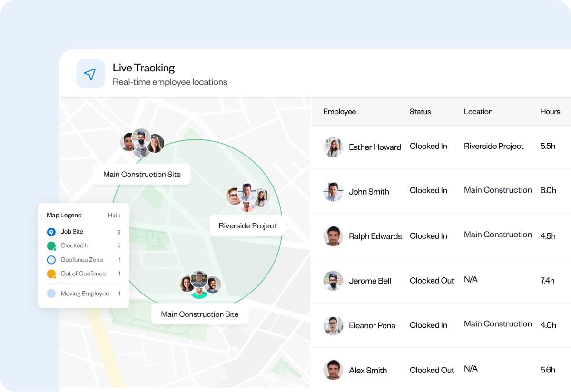The width and height of the screenshot is (571, 392).
Task: Select the Moving Employee legend icon
Action: [x=52, y=294]
